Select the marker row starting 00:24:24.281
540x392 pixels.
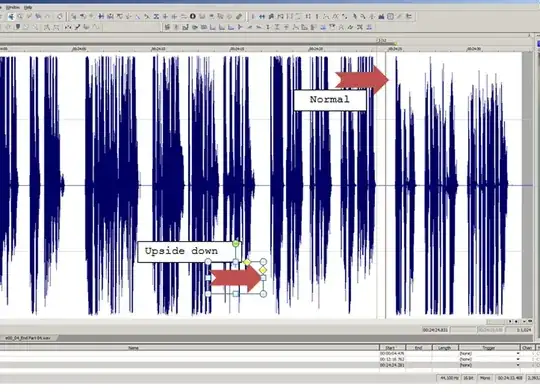(269, 365)
